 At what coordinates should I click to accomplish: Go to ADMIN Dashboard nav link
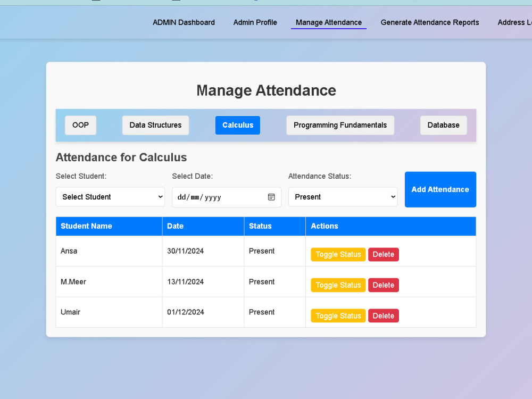pos(184,22)
